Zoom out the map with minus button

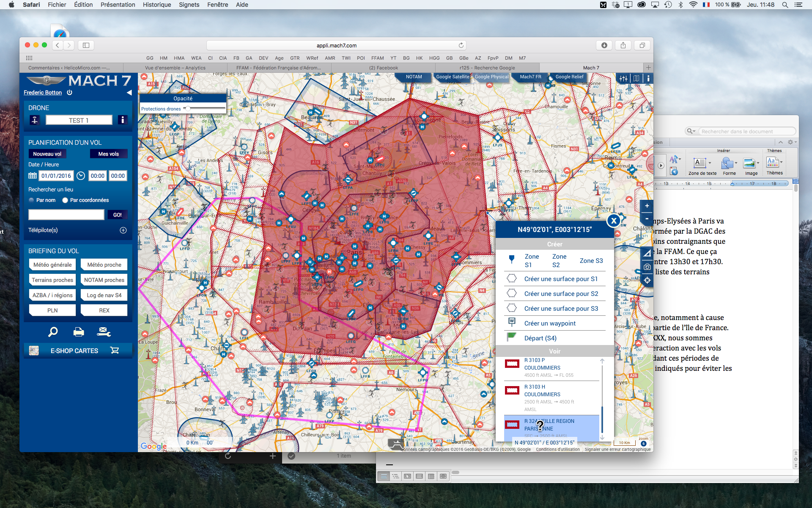647,218
